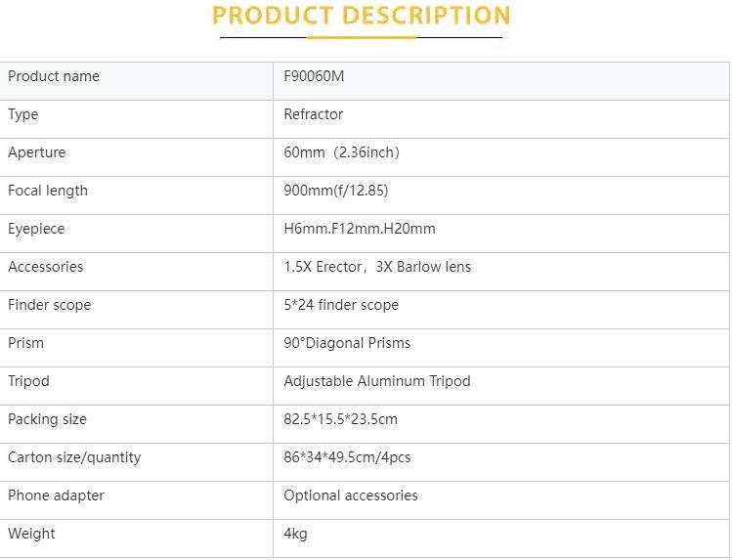732x560 pixels.
Task: Click the PRODUCT DESCRIPTION heading
Action: 361,16
